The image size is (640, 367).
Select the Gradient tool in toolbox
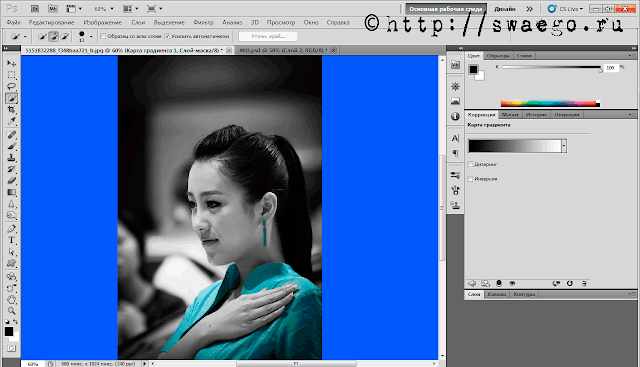click(11, 192)
